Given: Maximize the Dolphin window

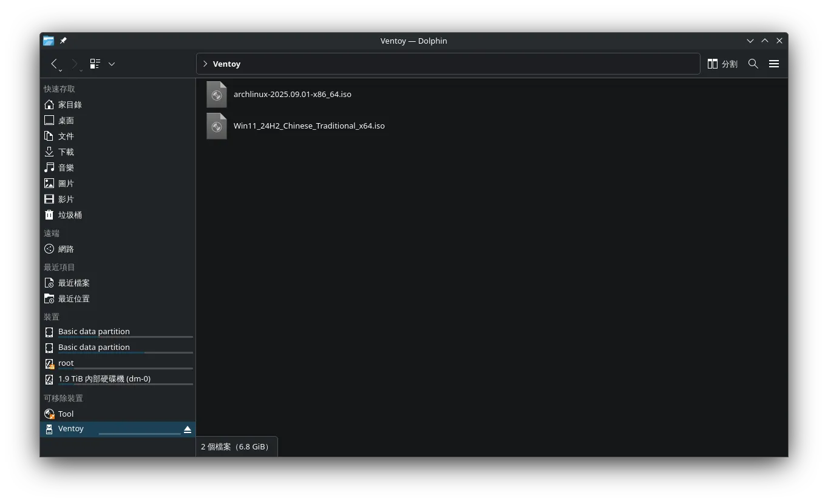Looking at the screenshot, I should pos(765,41).
